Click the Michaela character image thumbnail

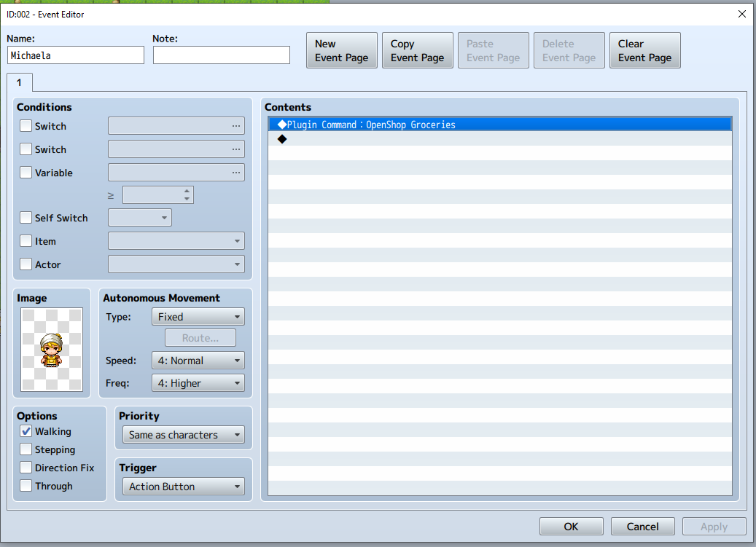(52, 350)
